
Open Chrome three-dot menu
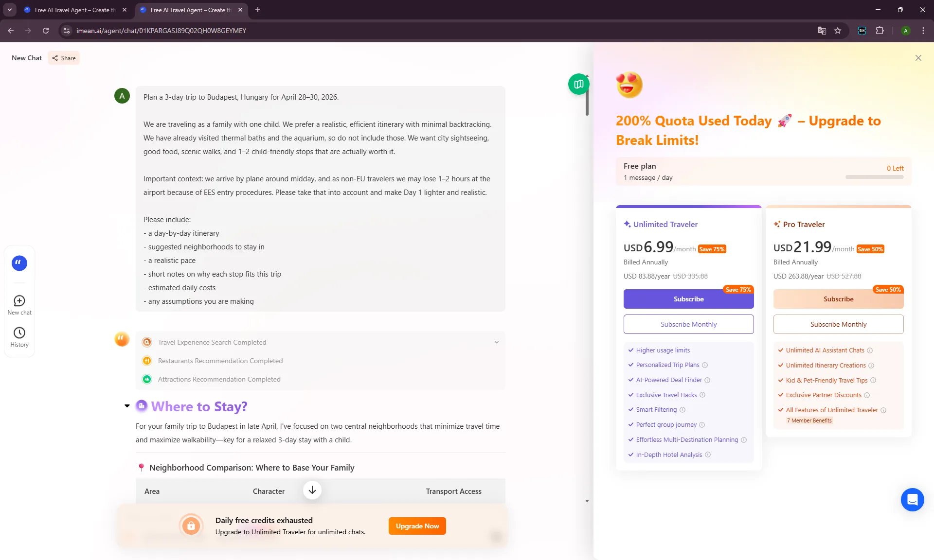923,31
